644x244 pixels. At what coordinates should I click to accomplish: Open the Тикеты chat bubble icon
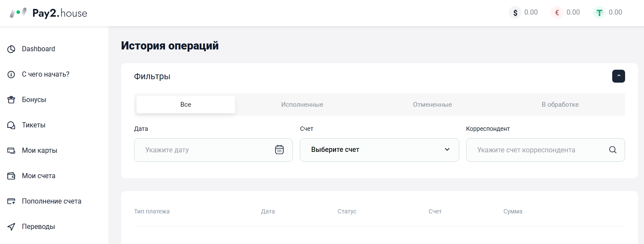pos(12,125)
